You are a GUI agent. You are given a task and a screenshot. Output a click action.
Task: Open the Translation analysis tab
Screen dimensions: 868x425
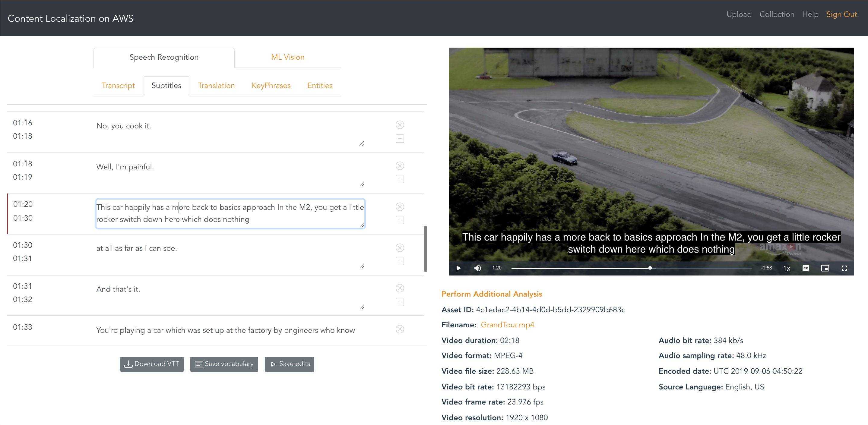pyautogui.click(x=216, y=86)
